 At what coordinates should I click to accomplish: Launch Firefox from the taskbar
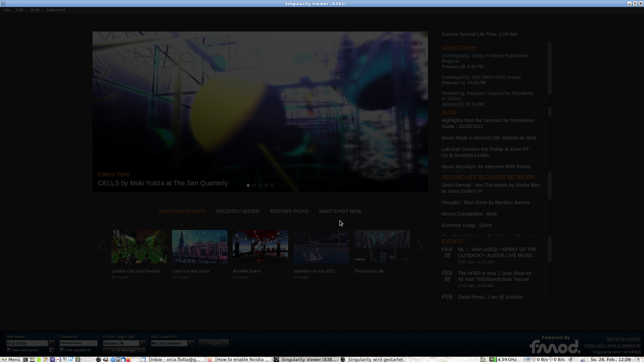coord(128,359)
